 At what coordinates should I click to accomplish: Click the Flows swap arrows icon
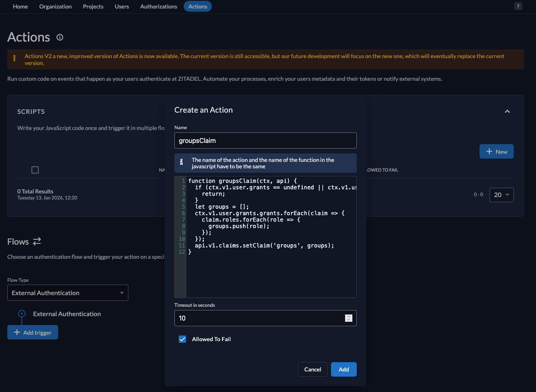click(x=37, y=241)
